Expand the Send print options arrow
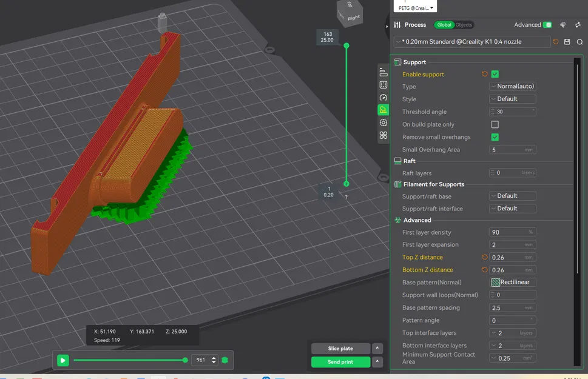This screenshot has height=379, width=588. pyautogui.click(x=377, y=362)
